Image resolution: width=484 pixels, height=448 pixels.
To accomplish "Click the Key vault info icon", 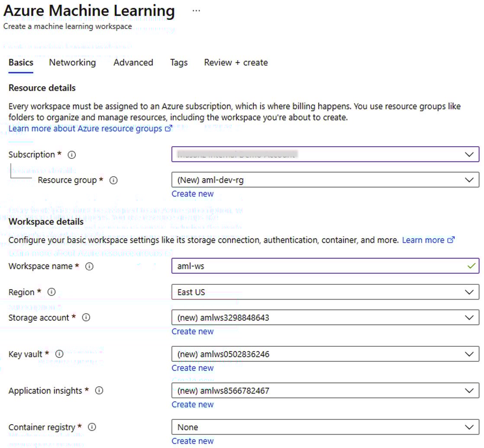I will click(59, 354).
